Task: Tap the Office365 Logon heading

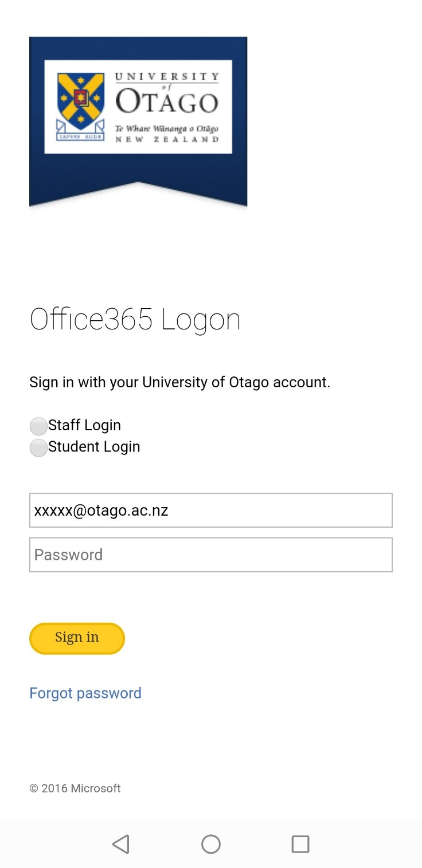Action: [135, 320]
